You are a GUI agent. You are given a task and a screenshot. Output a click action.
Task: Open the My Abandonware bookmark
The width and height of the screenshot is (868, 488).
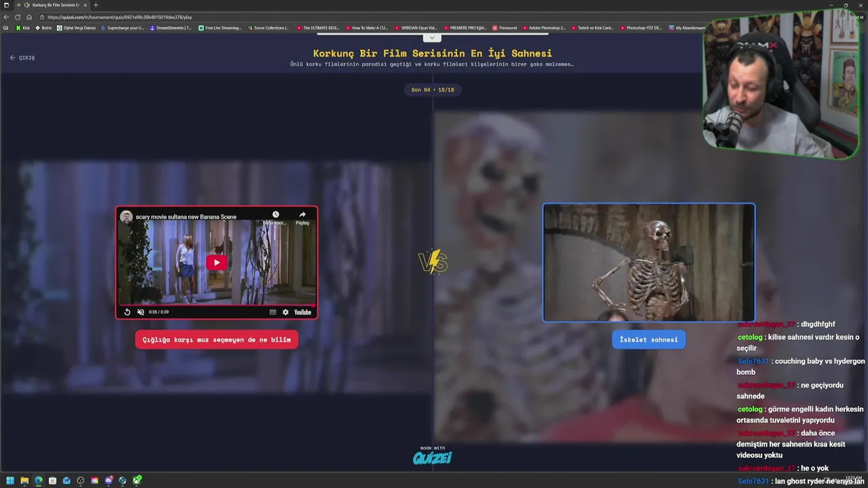[688, 28]
